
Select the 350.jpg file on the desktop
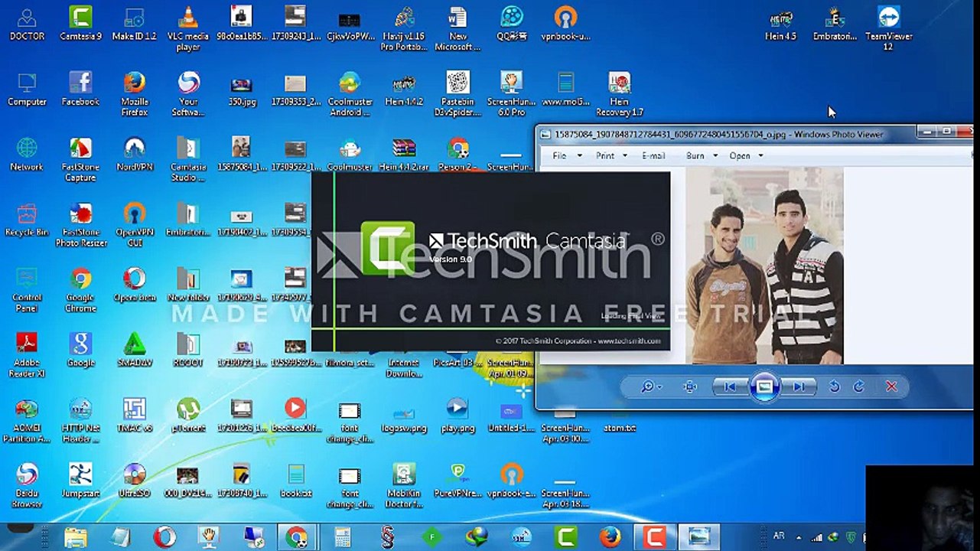click(x=242, y=88)
